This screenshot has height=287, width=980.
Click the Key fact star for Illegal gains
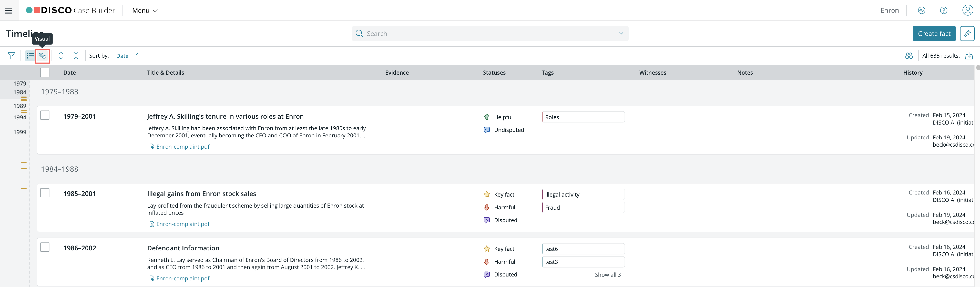tap(487, 194)
